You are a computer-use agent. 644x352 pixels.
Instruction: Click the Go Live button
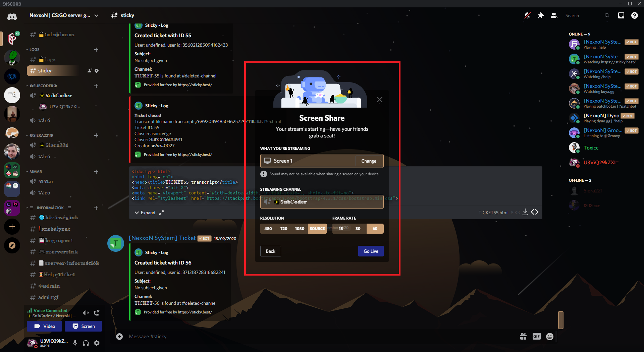click(x=371, y=251)
